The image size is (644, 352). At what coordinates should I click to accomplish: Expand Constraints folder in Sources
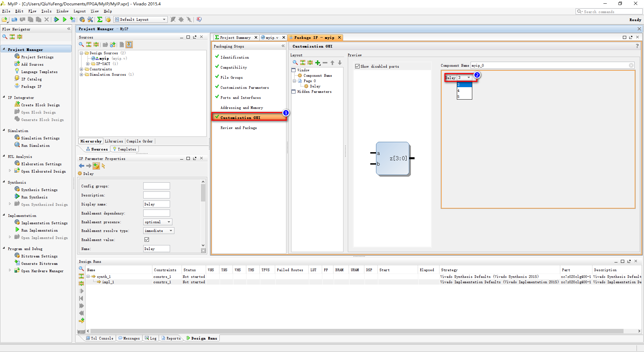(x=81, y=69)
